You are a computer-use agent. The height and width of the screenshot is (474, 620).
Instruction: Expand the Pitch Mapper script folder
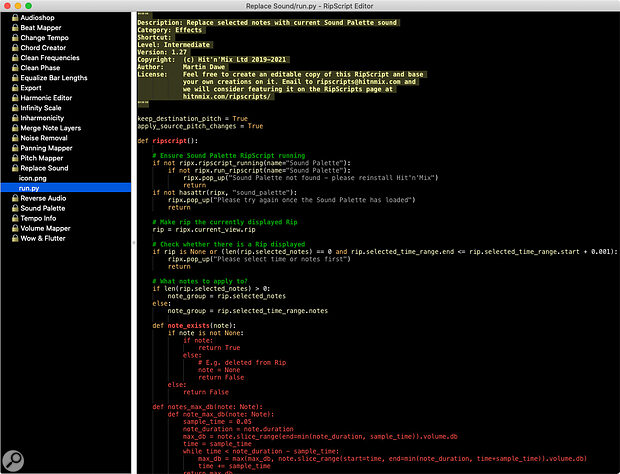click(42, 158)
